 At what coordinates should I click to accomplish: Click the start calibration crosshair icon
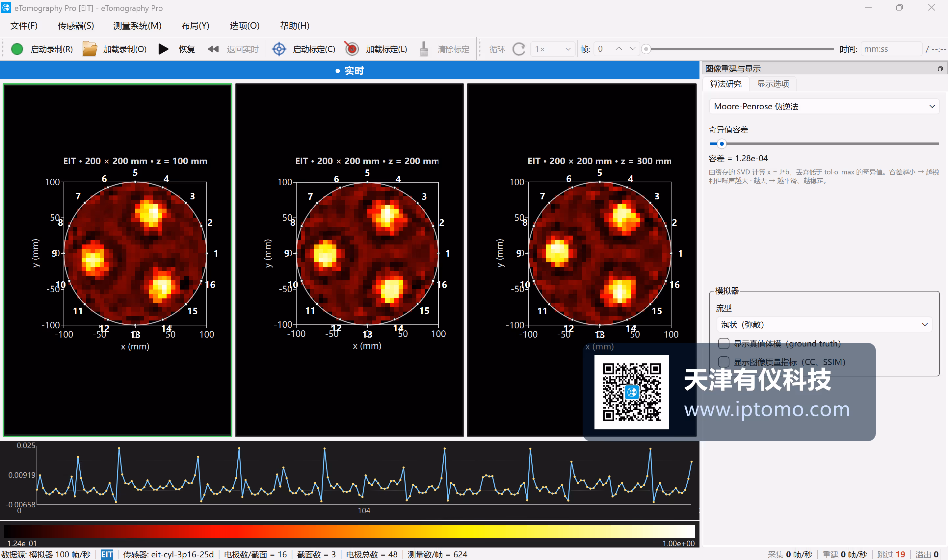click(279, 49)
